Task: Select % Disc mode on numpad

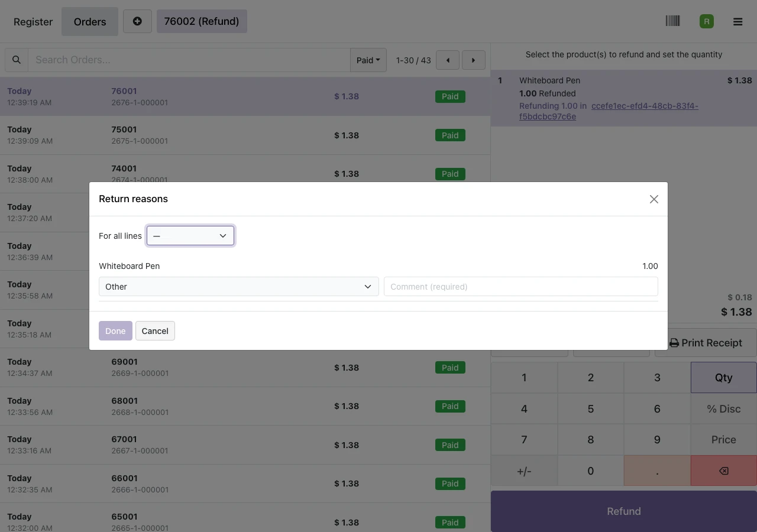Action: [x=724, y=408]
